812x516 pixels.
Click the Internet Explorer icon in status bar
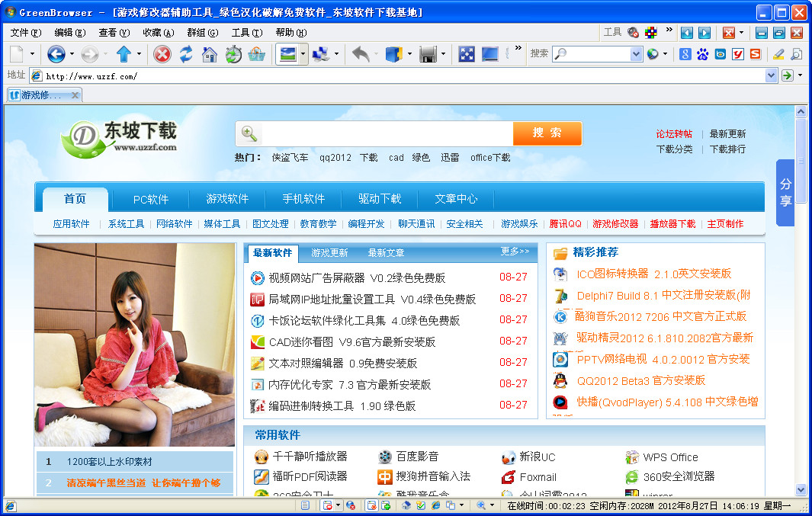click(x=435, y=505)
